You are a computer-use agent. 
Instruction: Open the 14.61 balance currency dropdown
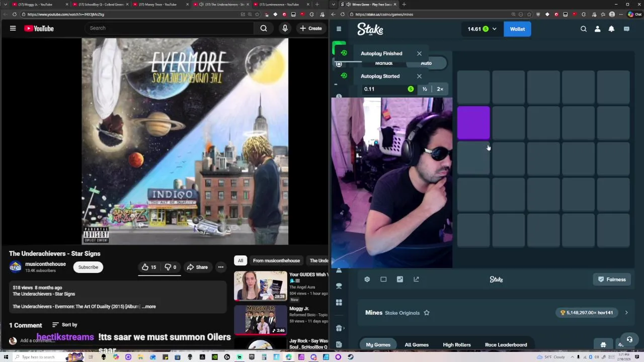pyautogui.click(x=481, y=29)
